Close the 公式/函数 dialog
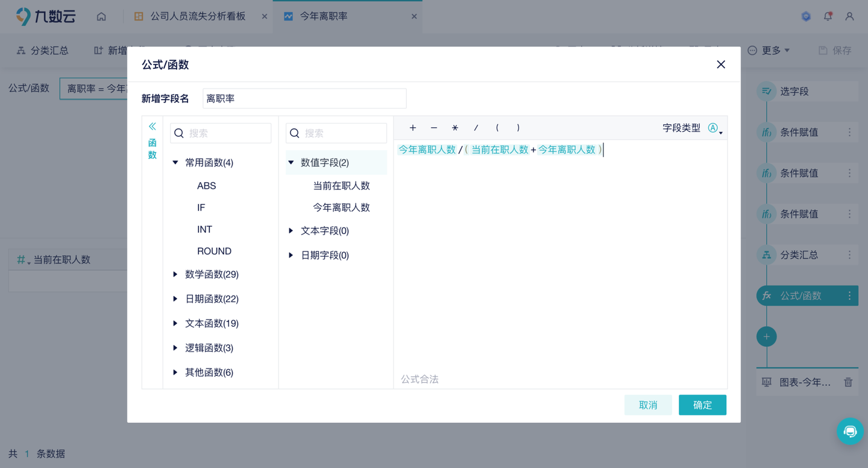 click(721, 65)
